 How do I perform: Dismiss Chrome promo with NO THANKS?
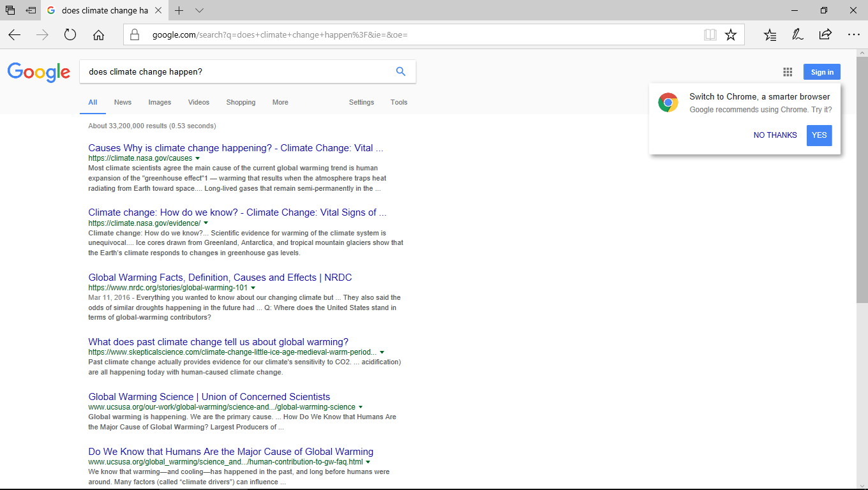point(775,135)
